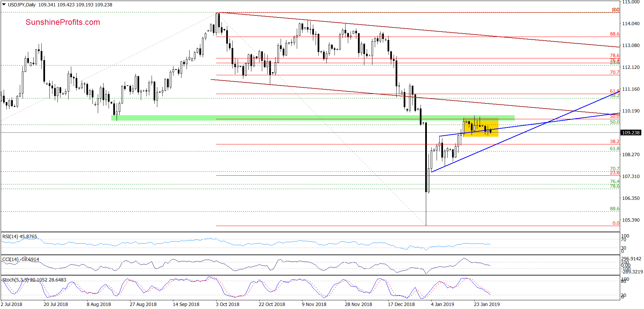Select the green 88.6 Fibonacci level label

615,209
